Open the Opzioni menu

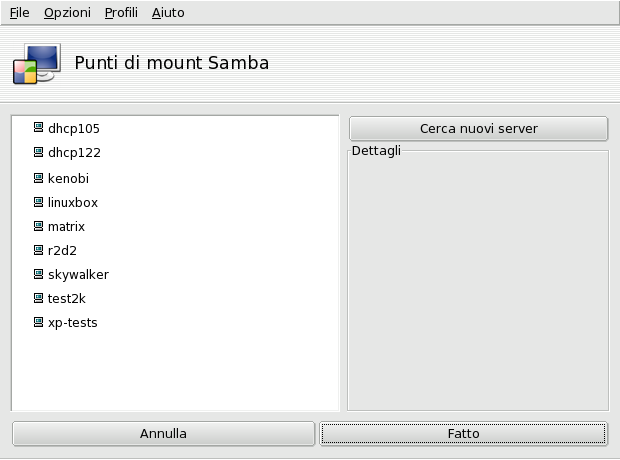pyautogui.click(x=67, y=13)
